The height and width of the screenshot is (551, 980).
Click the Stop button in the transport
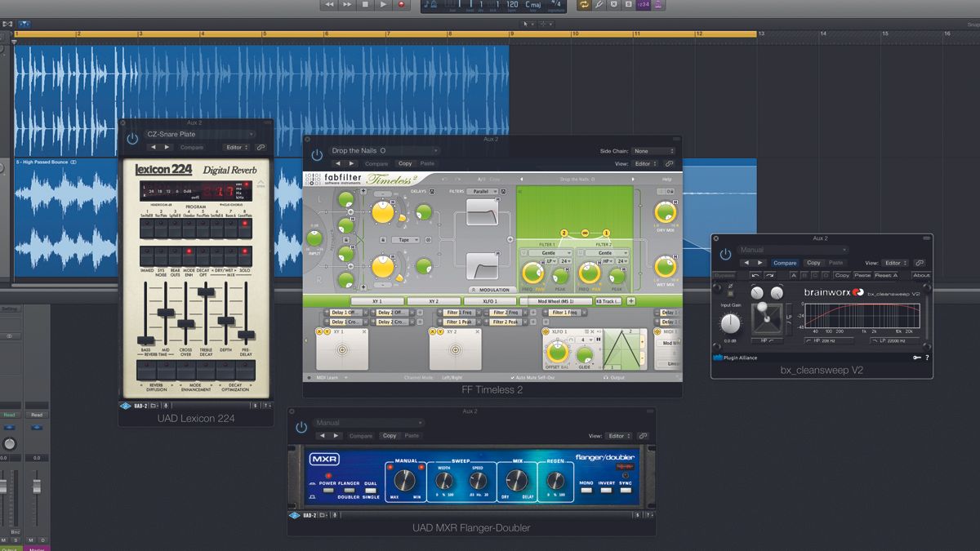click(365, 4)
